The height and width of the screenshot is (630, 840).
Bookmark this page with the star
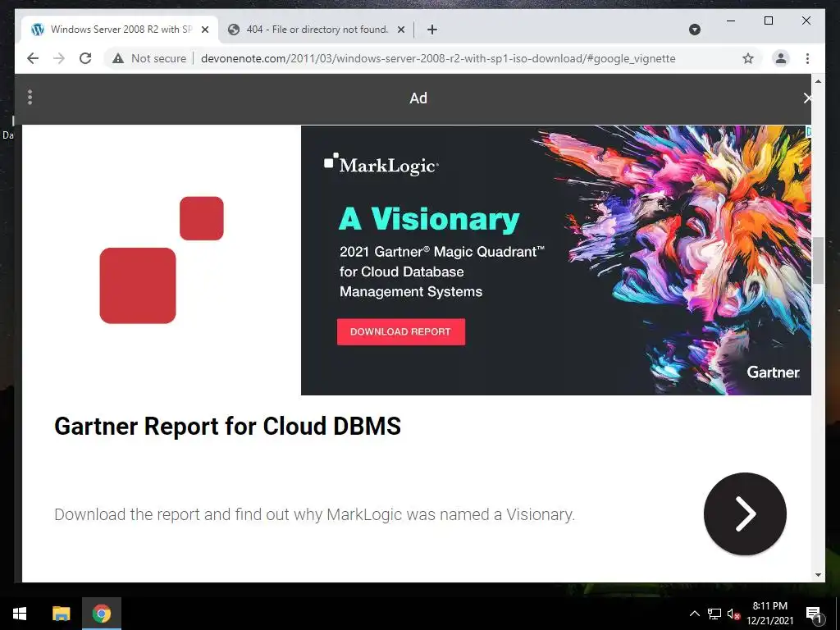[748, 58]
